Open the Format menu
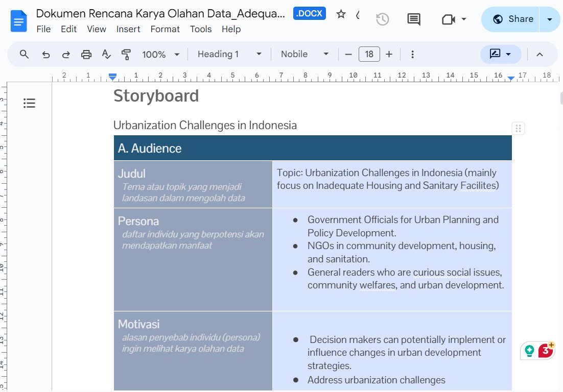The image size is (563, 392). pos(165,29)
